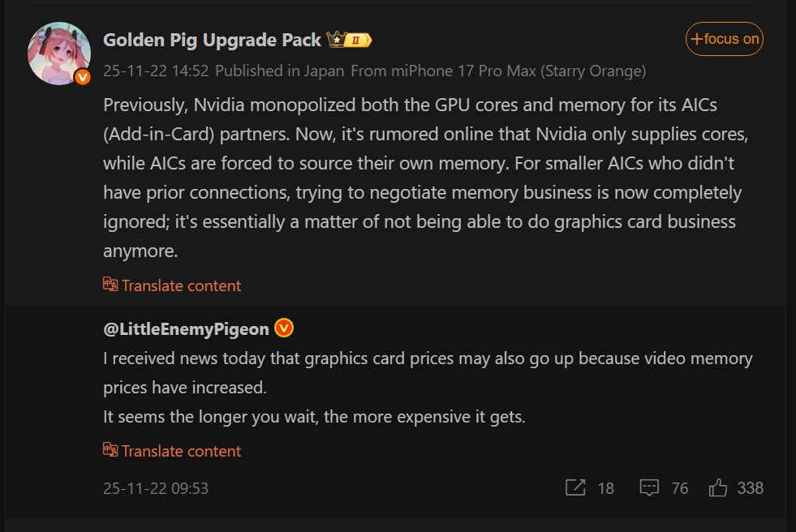Open @LittleEnemyPigeon's profile
Viewport: 796px width, 532px height.
point(187,328)
